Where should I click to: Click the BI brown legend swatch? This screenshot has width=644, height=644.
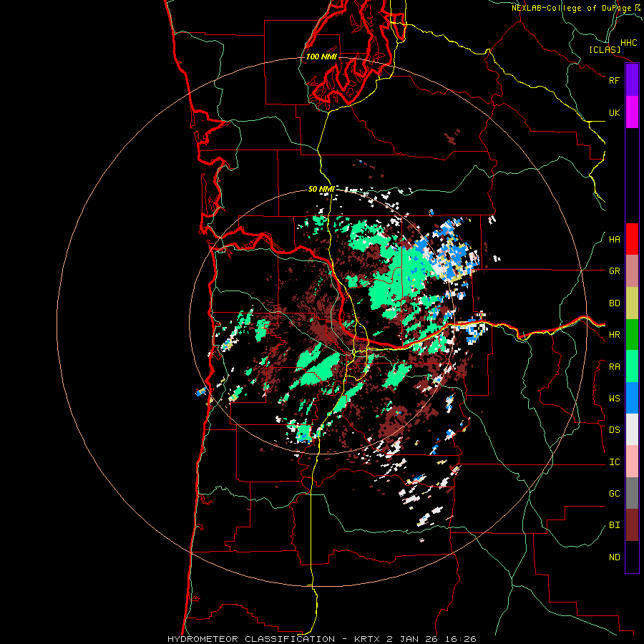[x=632, y=525]
